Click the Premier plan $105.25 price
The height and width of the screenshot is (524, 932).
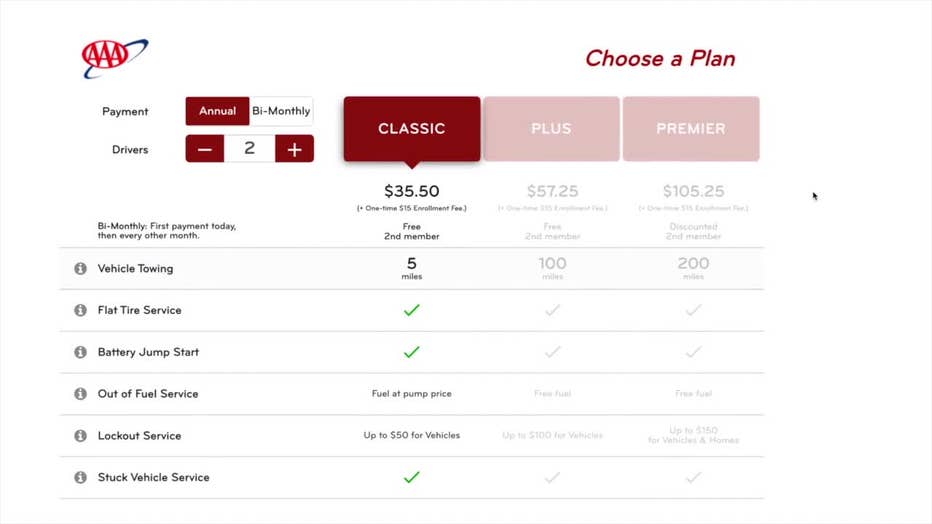(x=694, y=191)
